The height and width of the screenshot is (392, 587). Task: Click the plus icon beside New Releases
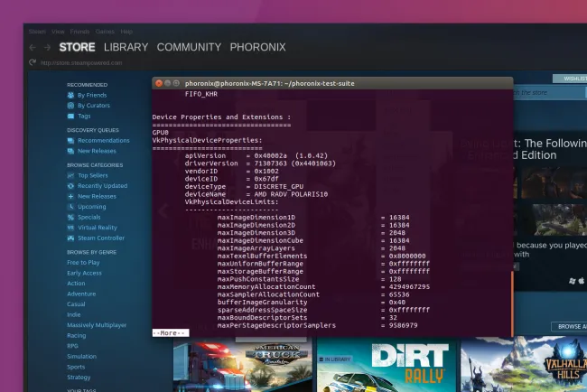(70, 196)
